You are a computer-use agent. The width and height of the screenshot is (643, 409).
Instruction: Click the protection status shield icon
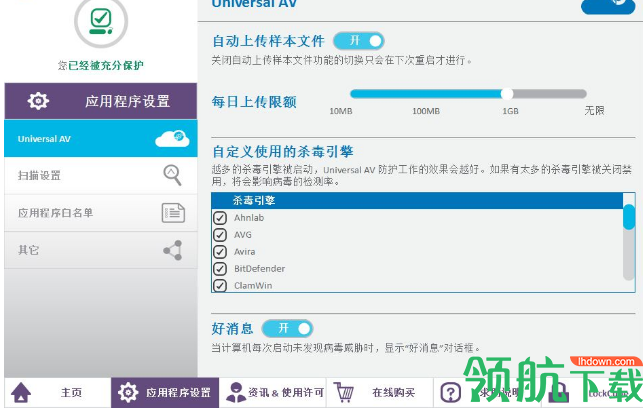pyautogui.click(x=101, y=21)
